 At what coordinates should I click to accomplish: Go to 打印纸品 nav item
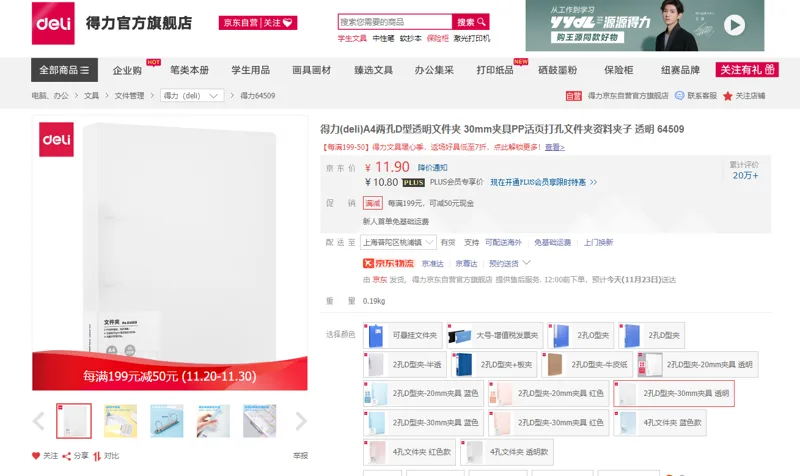click(x=495, y=70)
